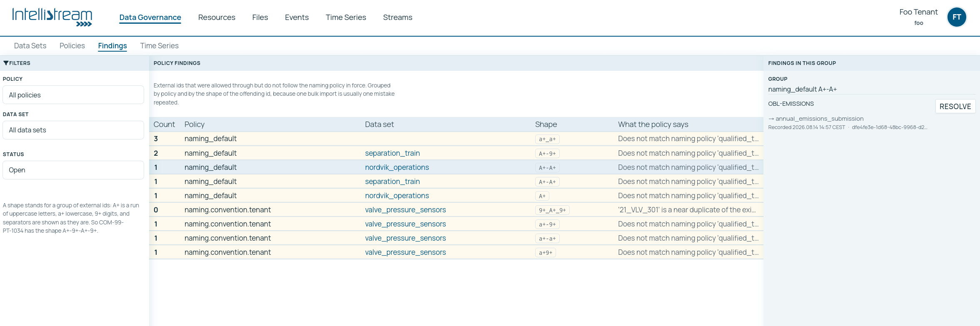
Task: Open the Streams section
Action: (x=397, y=17)
